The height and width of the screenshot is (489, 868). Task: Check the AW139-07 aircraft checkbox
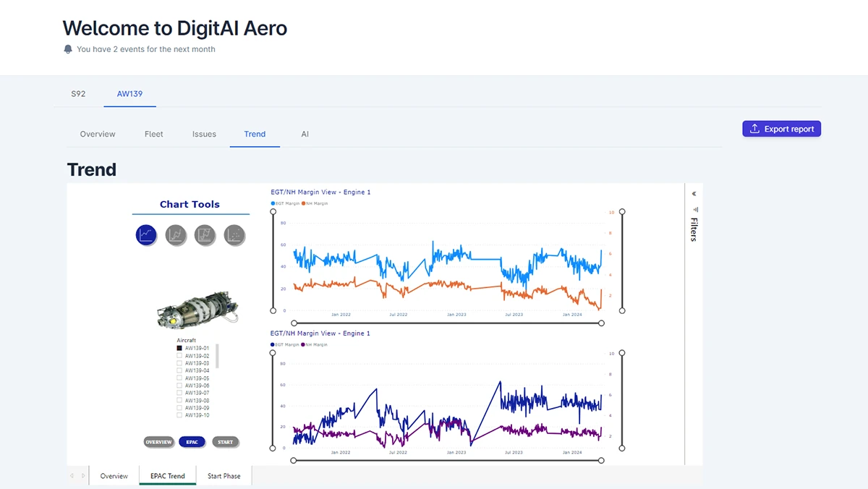(x=179, y=393)
